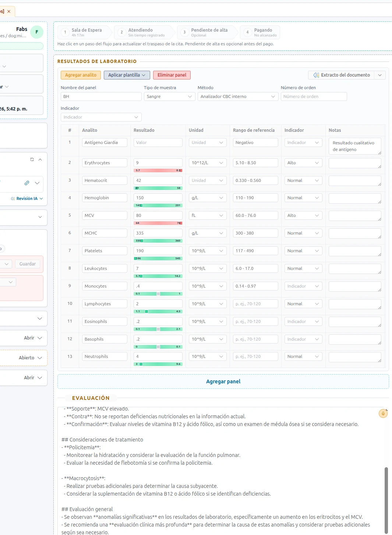Viewport: 392px width, 535px height.
Task: Click Leukocytes reference range 6.0 - 17.0
Action: [255, 268]
